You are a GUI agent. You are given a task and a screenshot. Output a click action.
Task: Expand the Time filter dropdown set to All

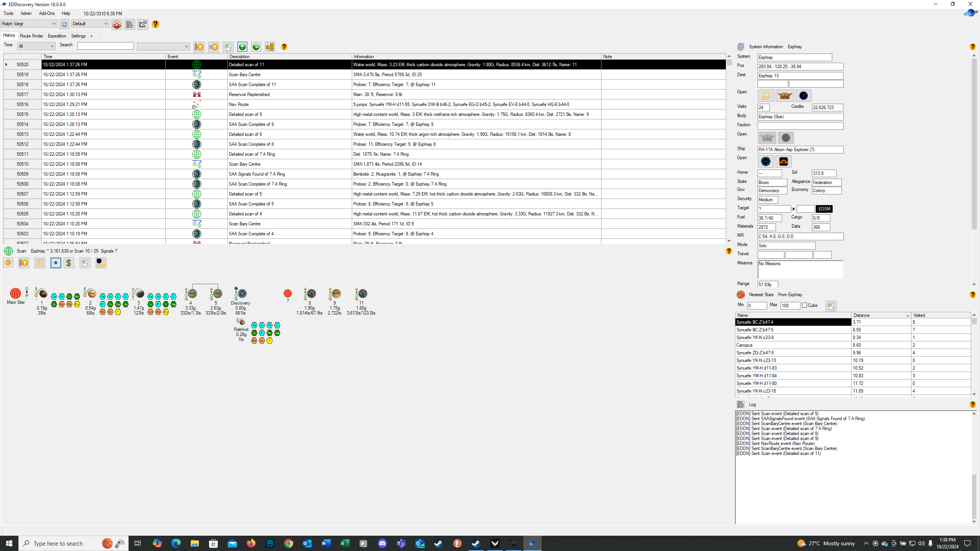click(x=36, y=46)
